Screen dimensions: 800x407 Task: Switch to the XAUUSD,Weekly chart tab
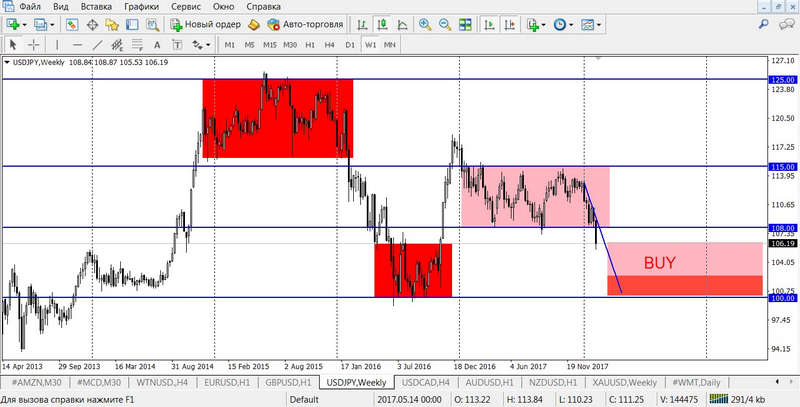coord(624,383)
